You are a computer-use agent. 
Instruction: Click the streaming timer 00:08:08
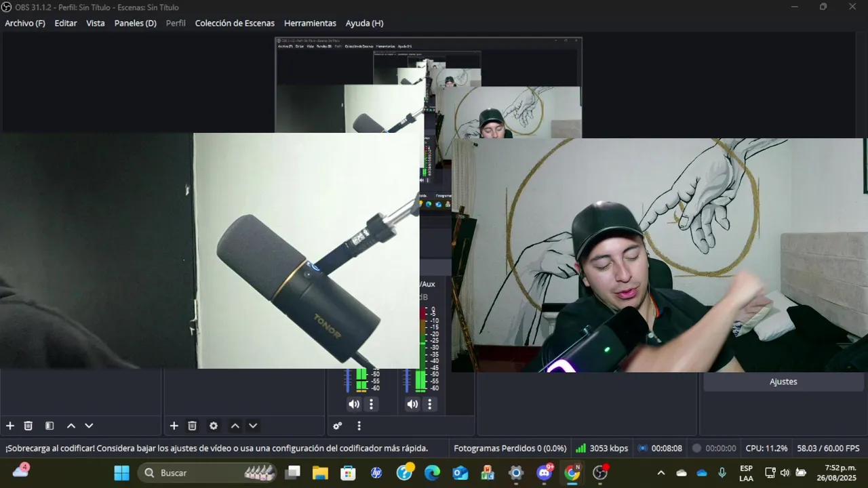[660, 448]
